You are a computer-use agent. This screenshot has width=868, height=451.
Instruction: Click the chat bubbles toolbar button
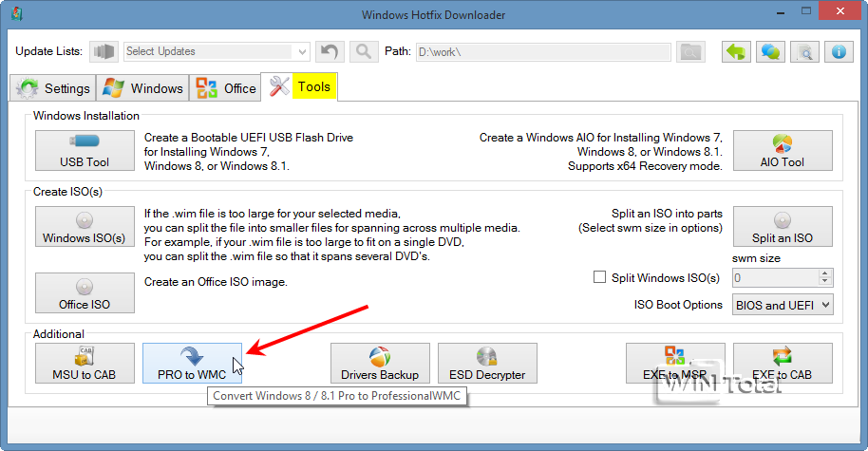point(770,52)
